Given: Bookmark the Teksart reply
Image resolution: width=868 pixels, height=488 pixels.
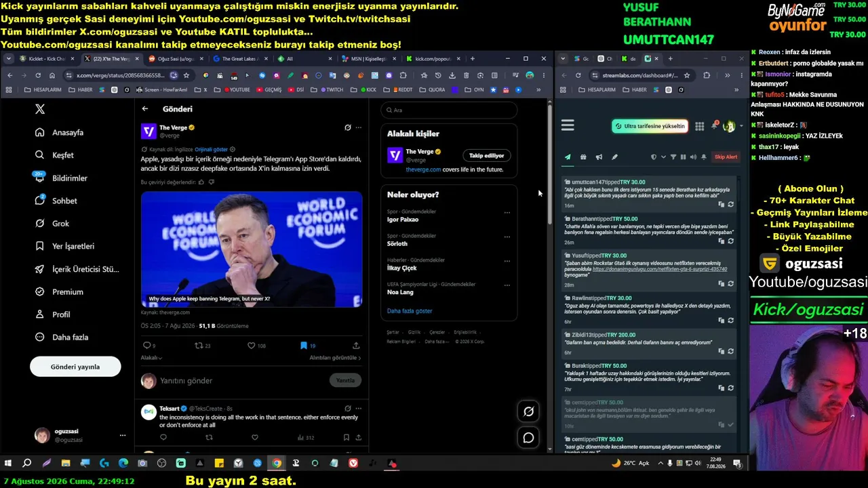Looking at the screenshot, I should pyautogui.click(x=347, y=438).
